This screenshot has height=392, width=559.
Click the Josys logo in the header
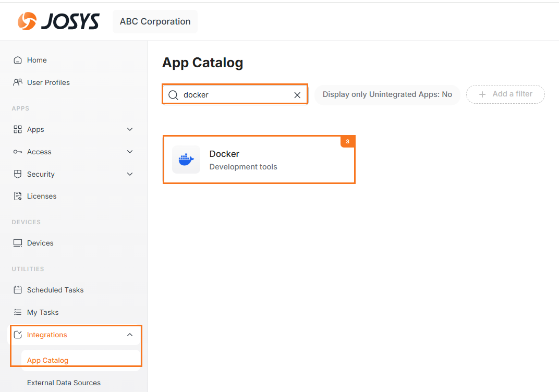pos(58,21)
